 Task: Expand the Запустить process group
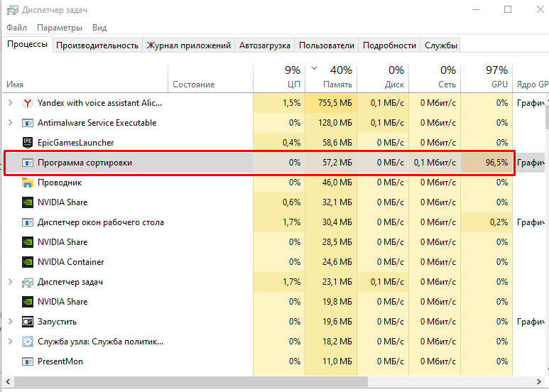click(10, 322)
